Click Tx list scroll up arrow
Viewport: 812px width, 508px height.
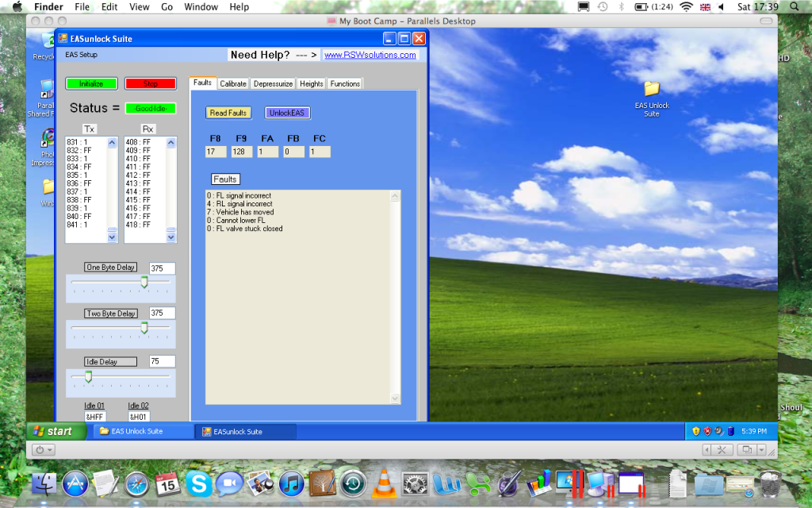[x=112, y=143]
